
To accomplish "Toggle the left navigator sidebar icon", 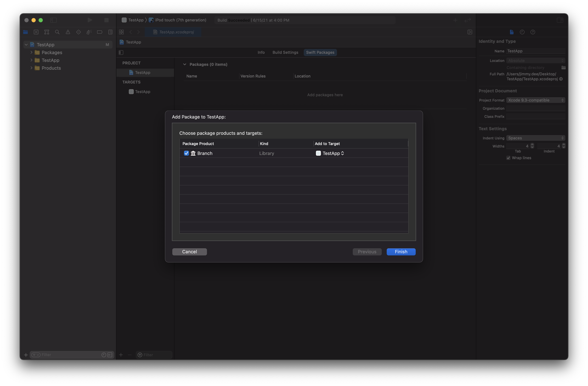I will click(x=53, y=20).
